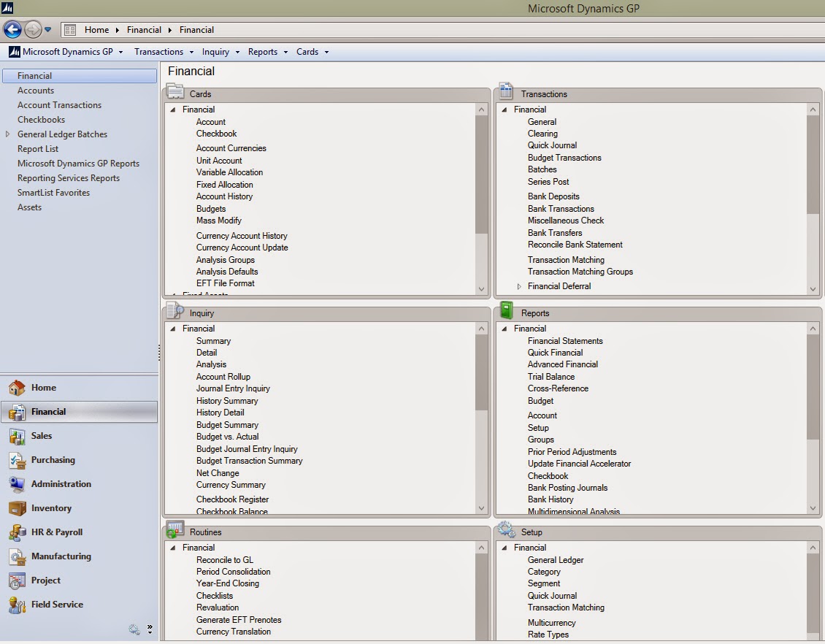Click the Forward navigation arrow button
The image size is (825, 644).
[x=33, y=29]
